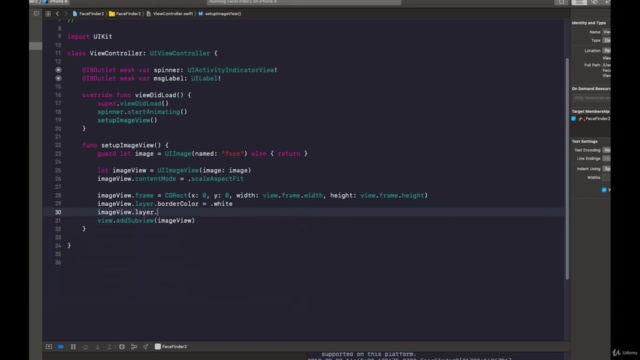The width and height of the screenshot is (640, 360).
Task: Click 'func setupImageView()' declaration
Action: pos(125,145)
